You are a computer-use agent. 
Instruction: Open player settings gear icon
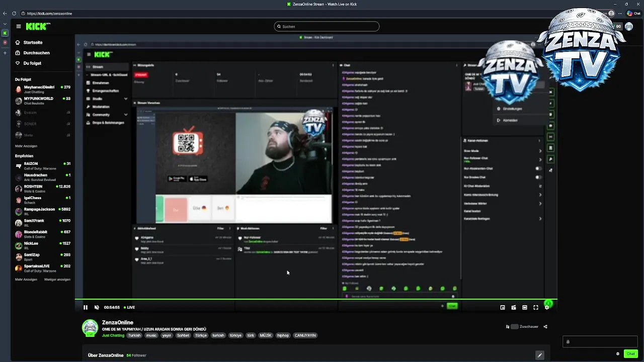coord(547,307)
